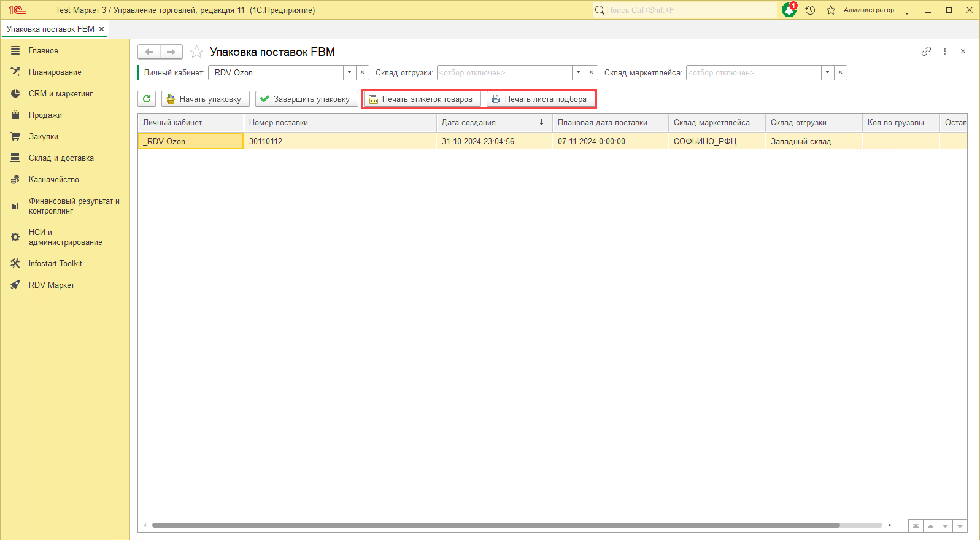Expand the Личный кабинет dropdown
980x540 pixels.
349,72
